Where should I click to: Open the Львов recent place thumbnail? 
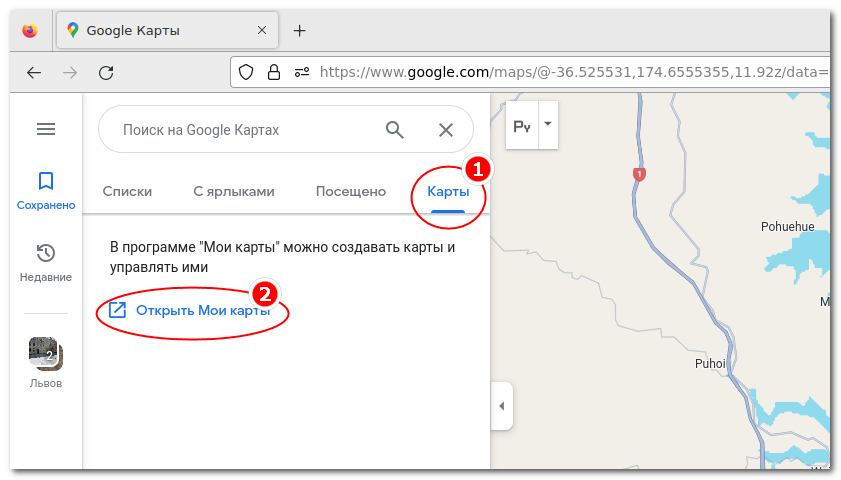pyautogui.click(x=46, y=354)
